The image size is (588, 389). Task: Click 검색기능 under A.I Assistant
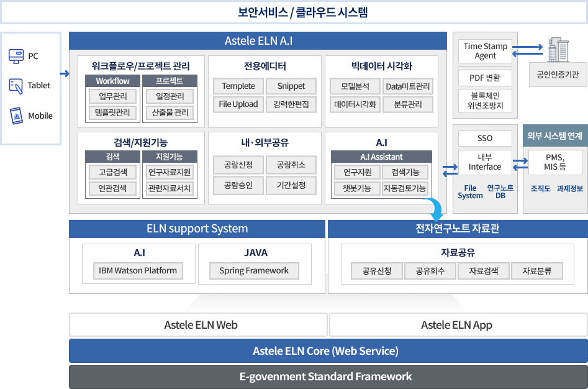pos(405,172)
